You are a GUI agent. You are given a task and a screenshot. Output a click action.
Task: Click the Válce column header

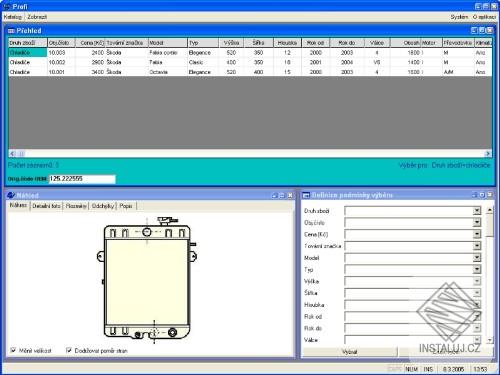pyautogui.click(x=377, y=43)
